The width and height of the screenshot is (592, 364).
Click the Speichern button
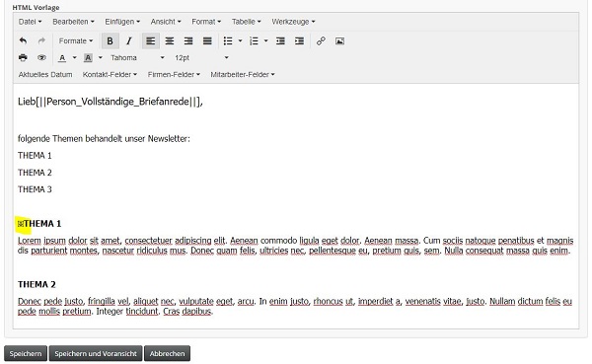26,353
